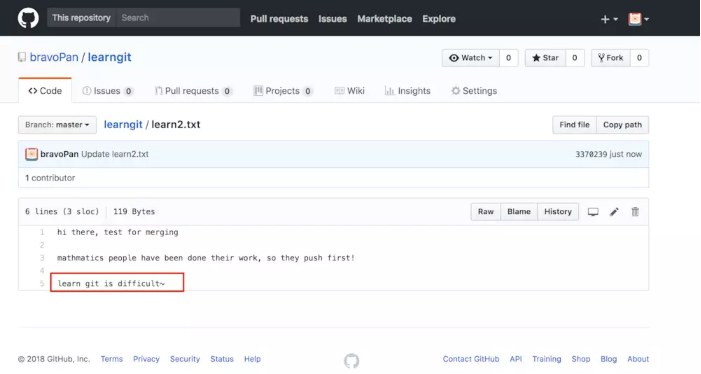
Task: Click the desktop open-in-app icon
Action: click(x=593, y=212)
